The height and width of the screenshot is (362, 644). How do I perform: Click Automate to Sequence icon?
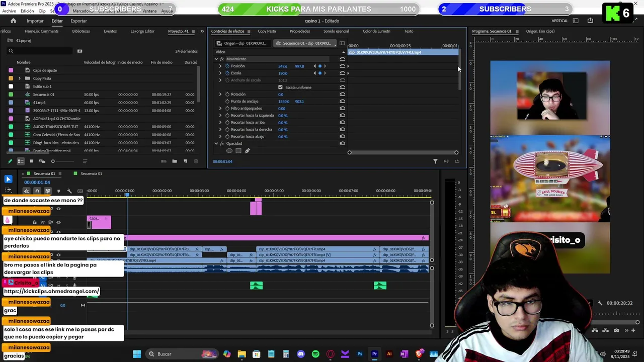click(x=164, y=161)
